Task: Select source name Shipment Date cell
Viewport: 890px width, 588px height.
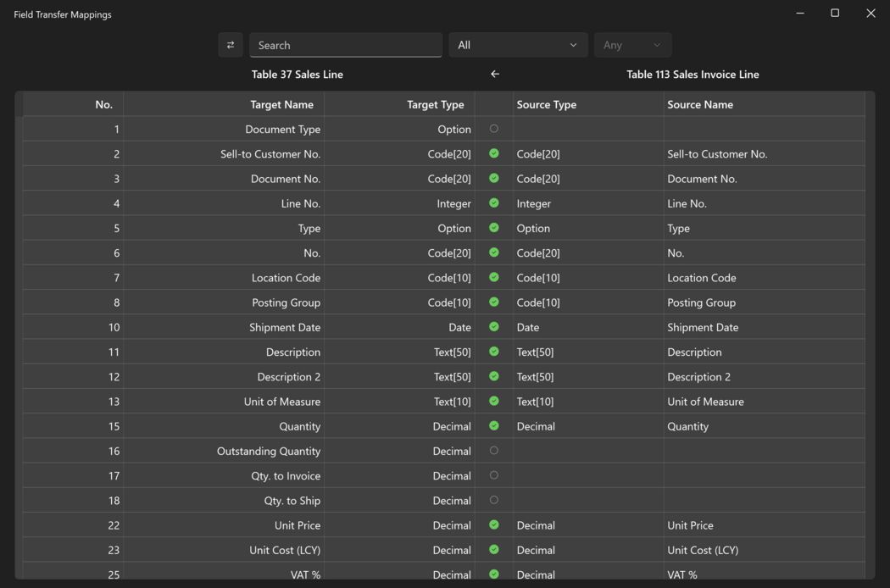Action: tap(765, 327)
